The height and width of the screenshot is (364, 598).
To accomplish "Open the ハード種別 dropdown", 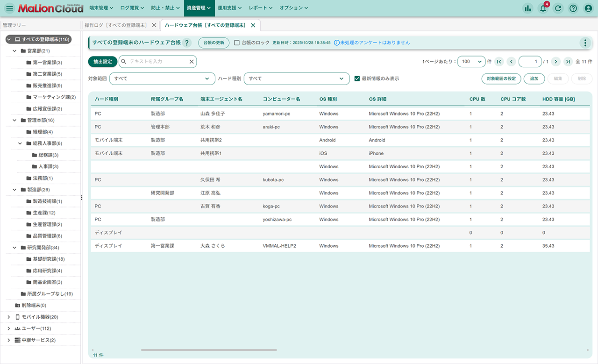I will pos(297,79).
